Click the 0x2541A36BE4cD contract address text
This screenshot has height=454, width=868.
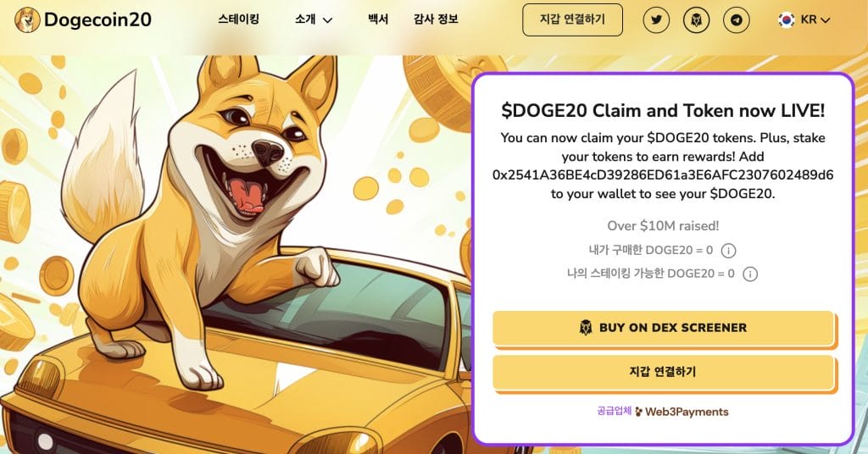[x=663, y=174]
